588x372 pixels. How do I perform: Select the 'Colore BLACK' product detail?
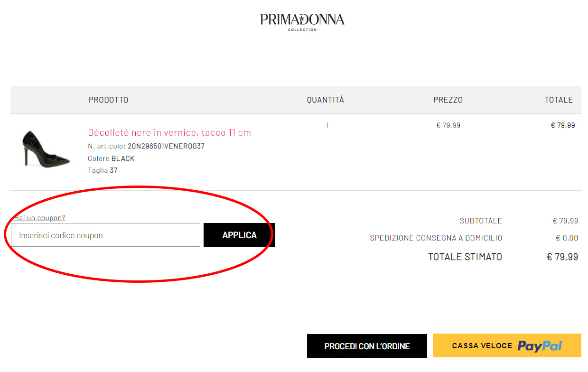point(111,158)
